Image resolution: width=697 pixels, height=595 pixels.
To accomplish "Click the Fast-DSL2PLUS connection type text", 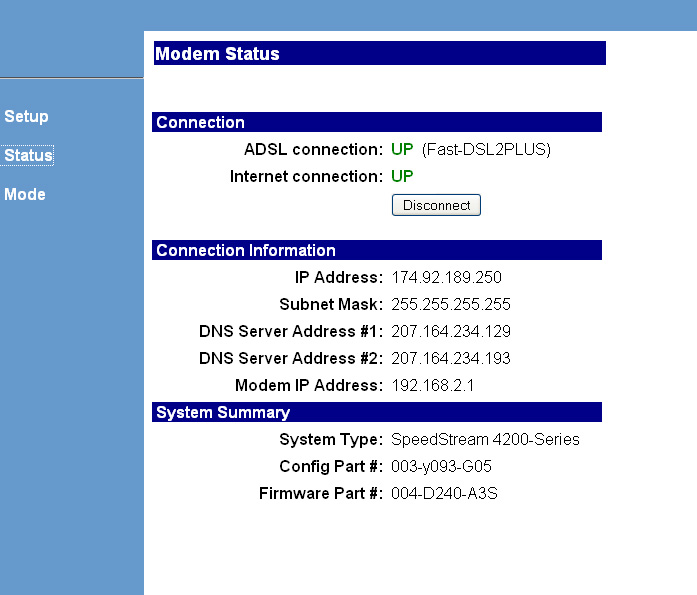I will point(486,150).
